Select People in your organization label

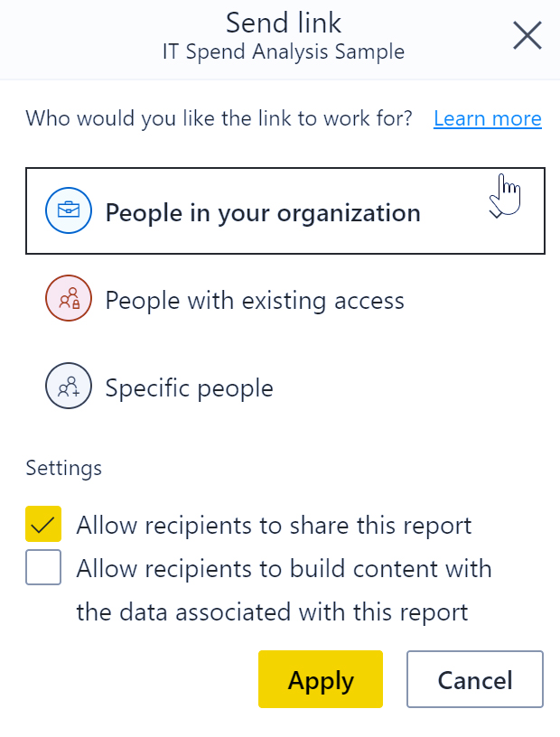pyautogui.click(x=263, y=213)
